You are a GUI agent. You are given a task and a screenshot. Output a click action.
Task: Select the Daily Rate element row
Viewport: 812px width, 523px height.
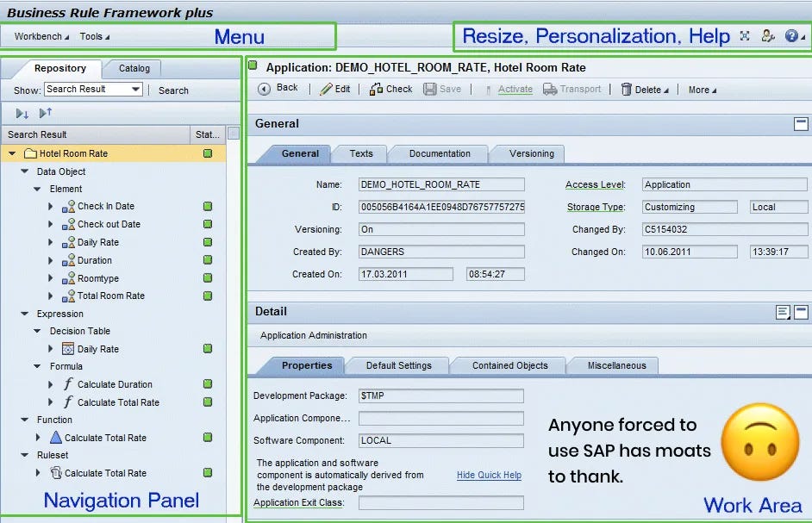pyautogui.click(x=113, y=242)
